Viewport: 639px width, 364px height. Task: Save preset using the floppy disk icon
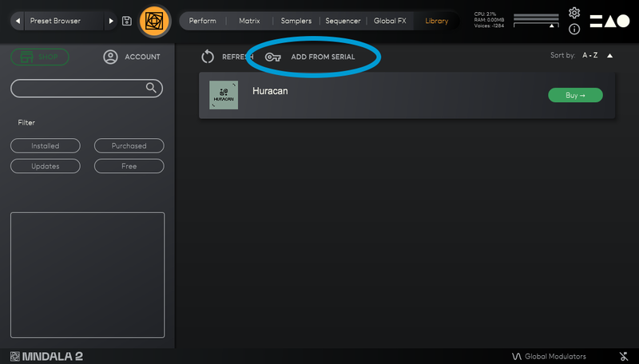click(x=127, y=21)
